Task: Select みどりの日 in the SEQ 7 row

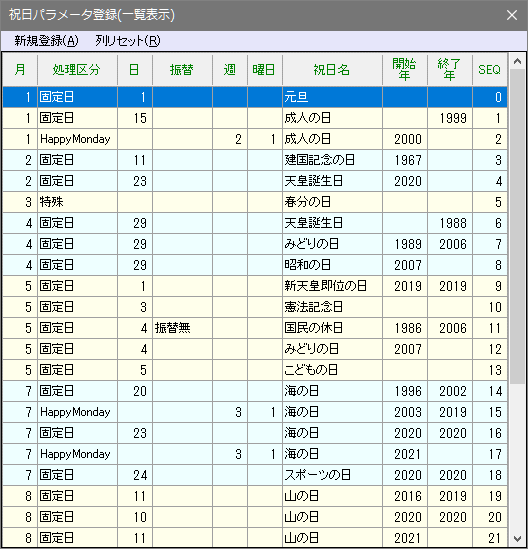Action: pos(332,244)
